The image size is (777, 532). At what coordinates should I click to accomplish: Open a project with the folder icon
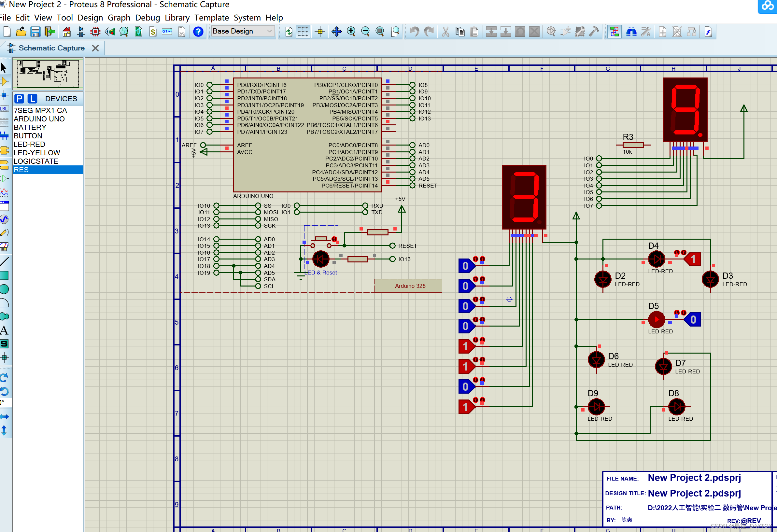tap(21, 32)
